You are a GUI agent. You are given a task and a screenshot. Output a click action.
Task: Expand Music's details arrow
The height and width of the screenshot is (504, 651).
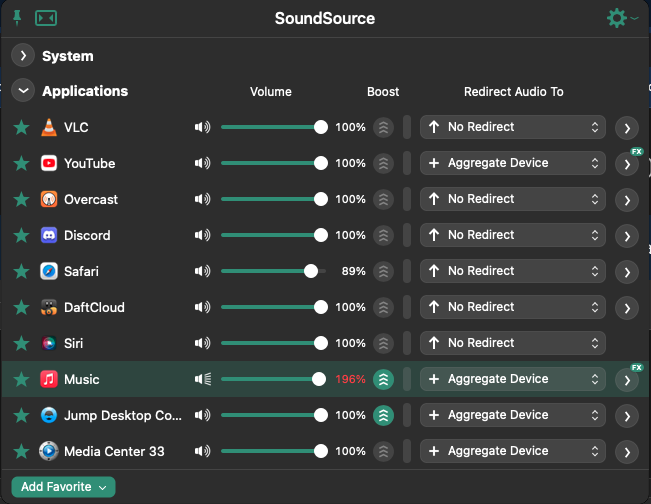627,380
